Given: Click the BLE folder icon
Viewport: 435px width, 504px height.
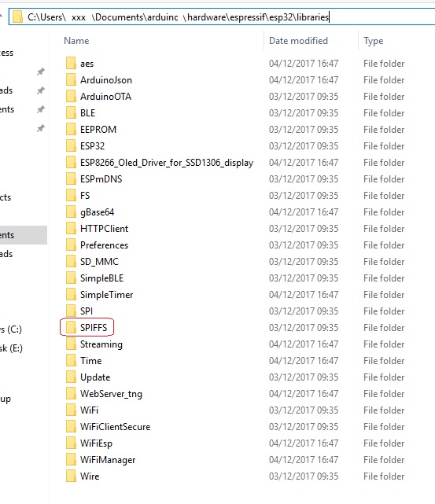Looking at the screenshot, I should click(x=71, y=112).
